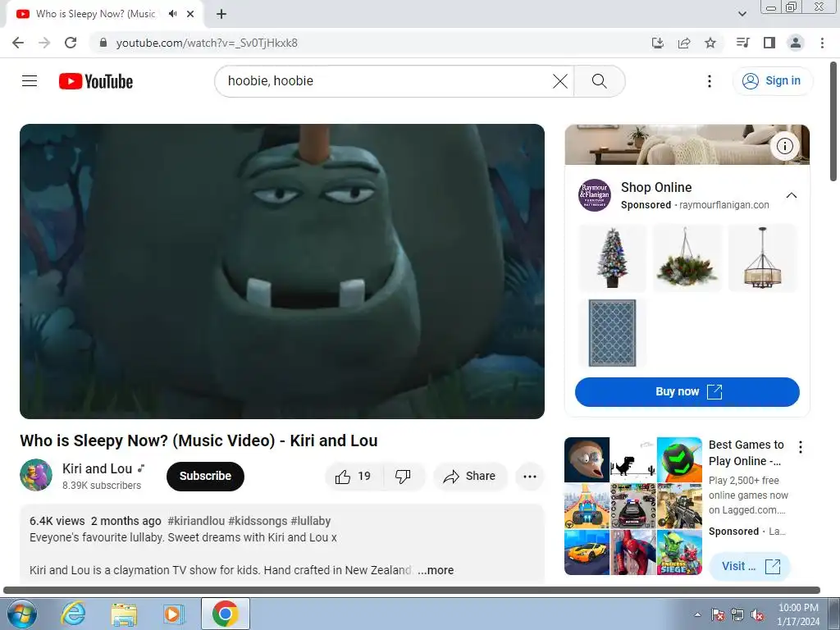The height and width of the screenshot is (630, 840).
Task: Open #lullaby hashtag
Action: click(311, 521)
